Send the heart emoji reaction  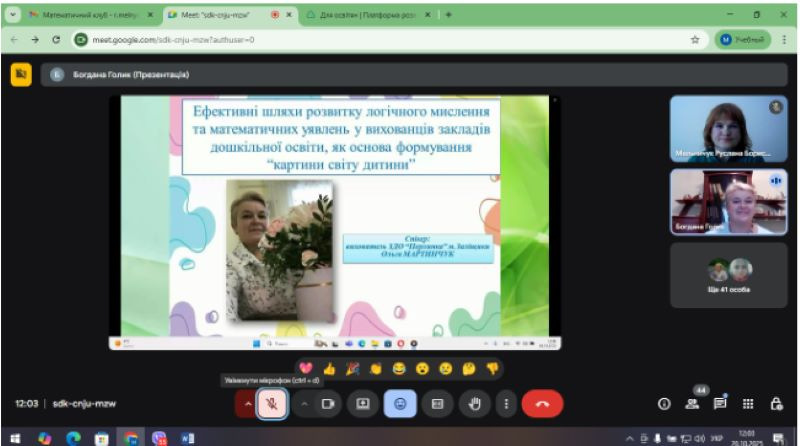(306, 368)
